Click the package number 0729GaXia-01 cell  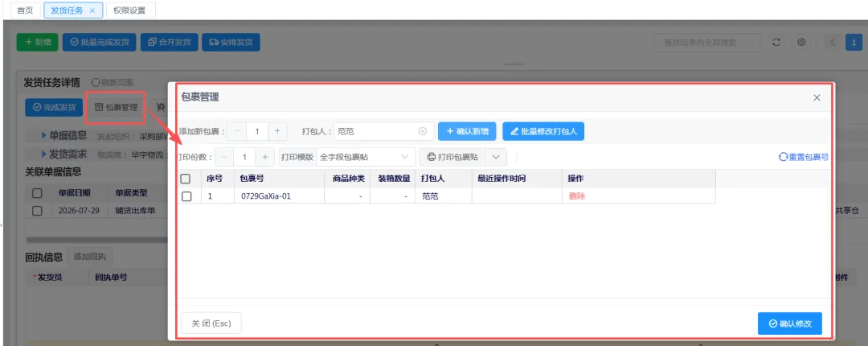point(279,196)
